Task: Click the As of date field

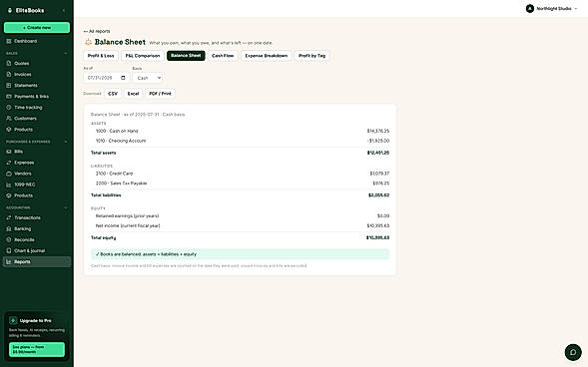Action: [106, 78]
